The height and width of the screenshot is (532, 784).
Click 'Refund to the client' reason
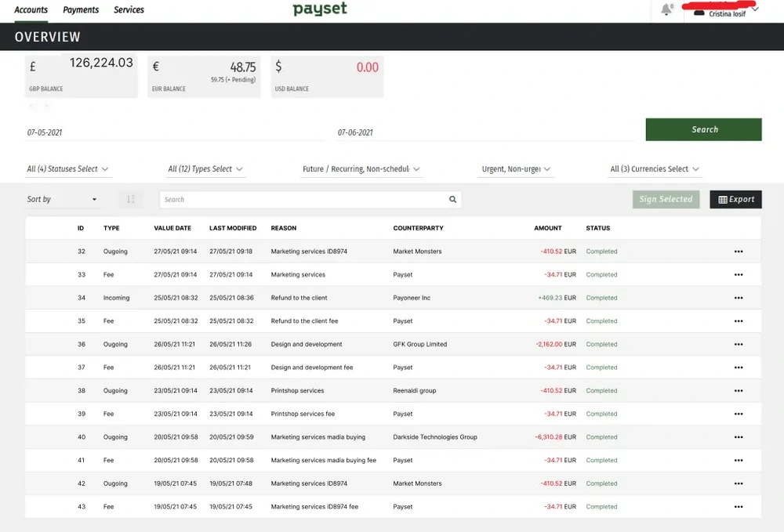pos(299,298)
